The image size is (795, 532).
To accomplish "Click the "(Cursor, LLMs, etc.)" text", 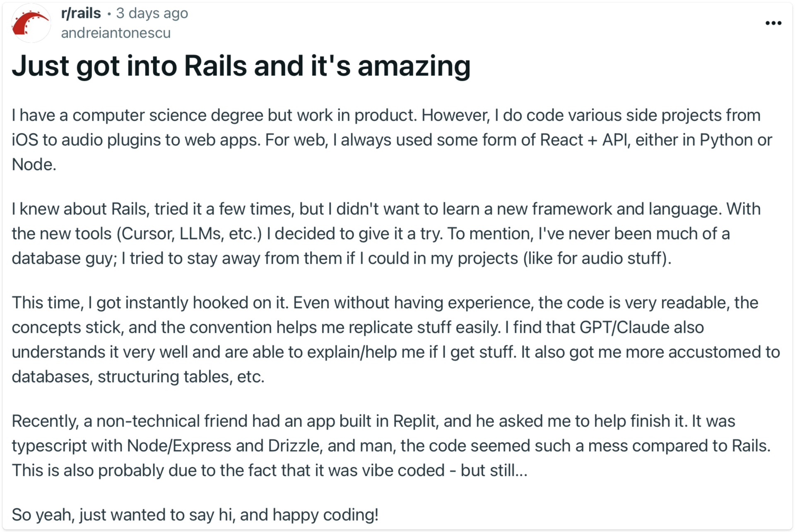I will pyautogui.click(x=189, y=234).
